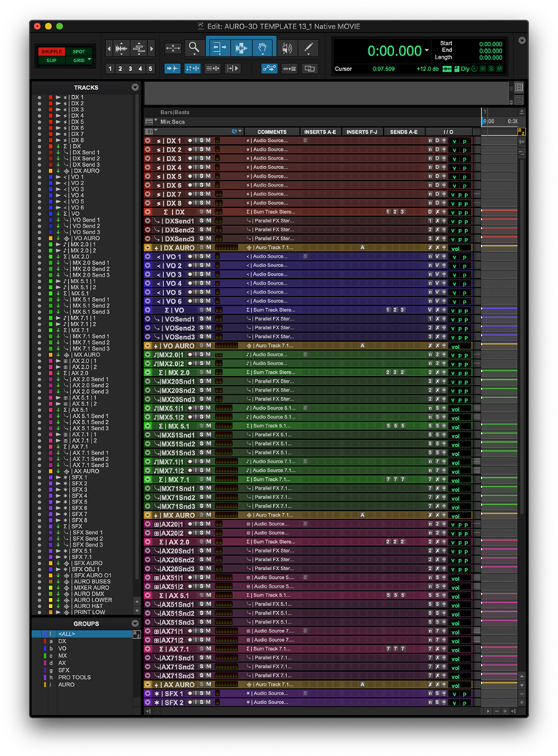Select the Zoomer magnifying glass tool

(194, 48)
